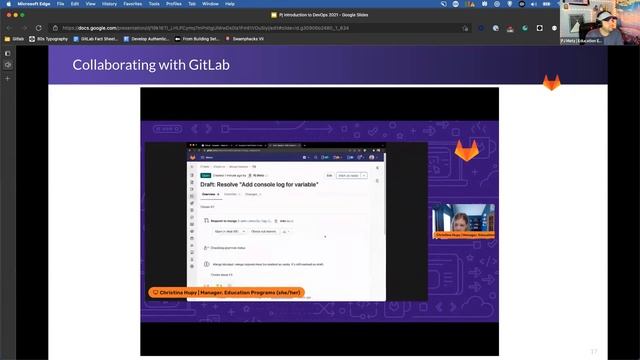Screen dimensions: 640x360
Task: Click 'Draft: Resolve "Add console log for variable"' title
Action: tap(259, 184)
